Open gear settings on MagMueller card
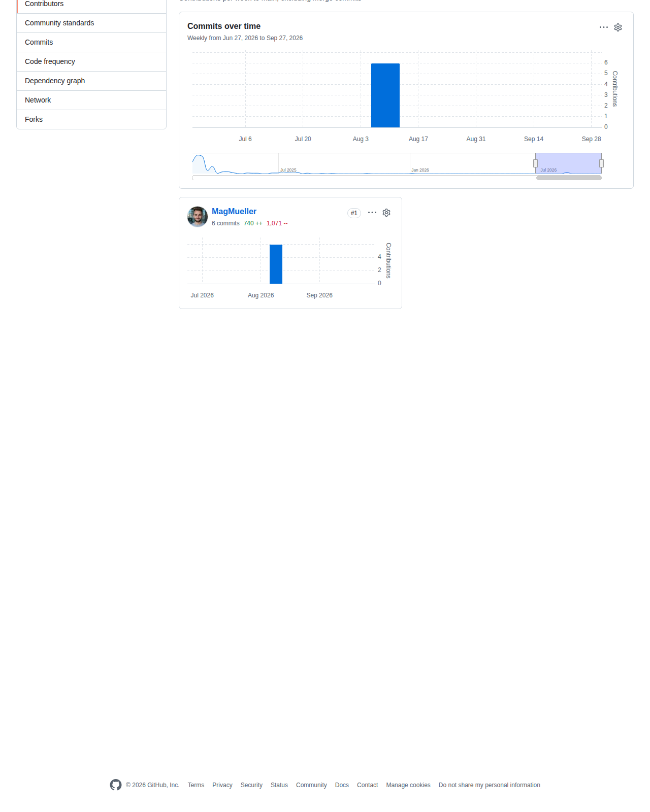Viewport: 650px width, 812px height. pos(386,213)
